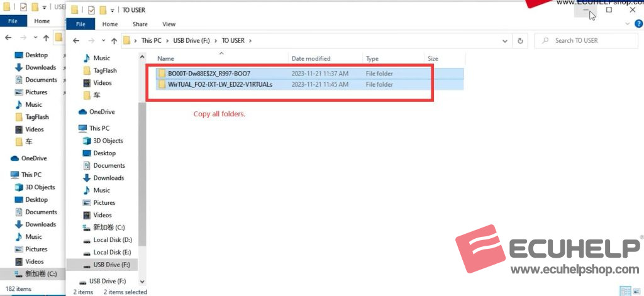This screenshot has height=296, width=644.
Task: Click the navigation pane vertical scrollbar thumb
Action: point(142,175)
